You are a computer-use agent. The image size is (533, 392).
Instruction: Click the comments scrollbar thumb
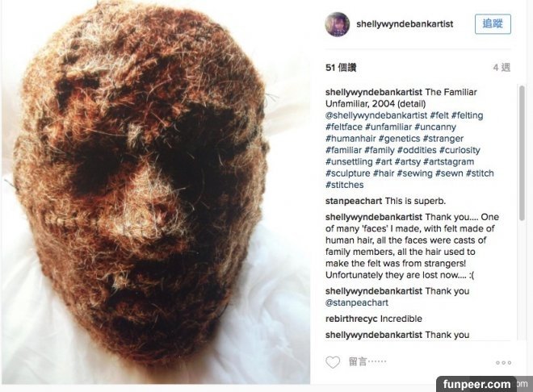tap(522, 152)
